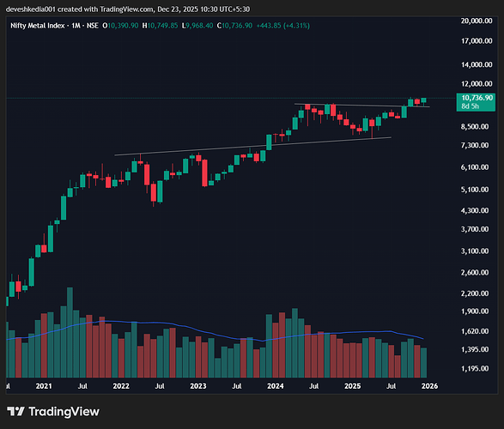The image size is (504, 429).
Task: Click the tallest volume bar in 2021
Action: pos(70,332)
